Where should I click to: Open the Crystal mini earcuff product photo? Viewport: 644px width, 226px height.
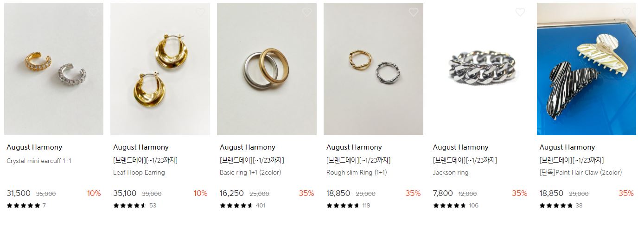click(54, 69)
